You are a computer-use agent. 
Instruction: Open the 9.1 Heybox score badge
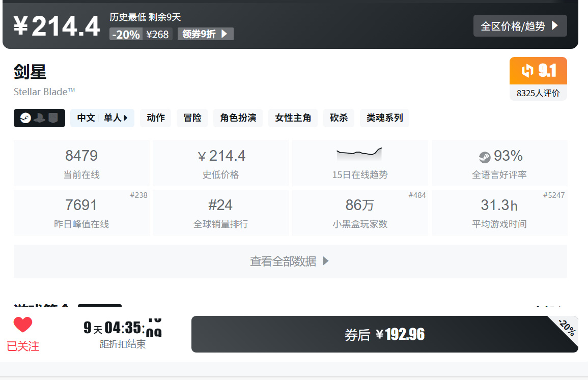[538, 71]
